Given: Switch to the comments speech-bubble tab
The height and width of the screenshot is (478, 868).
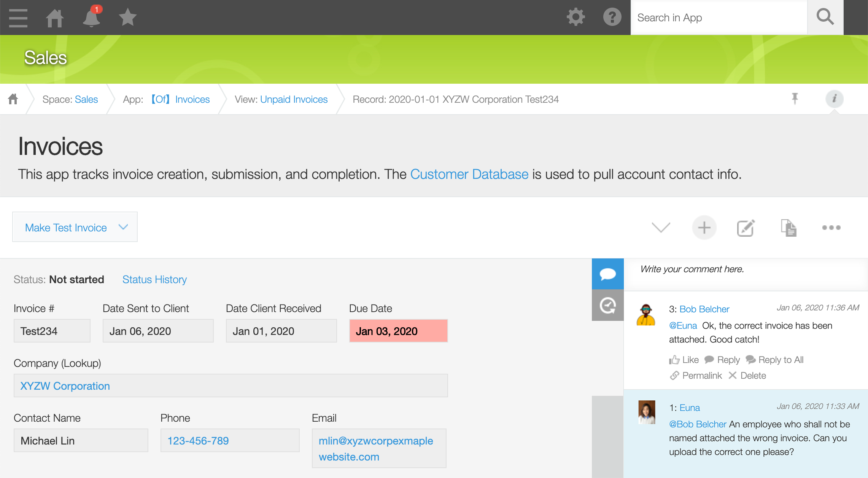Looking at the screenshot, I should click(607, 273).
